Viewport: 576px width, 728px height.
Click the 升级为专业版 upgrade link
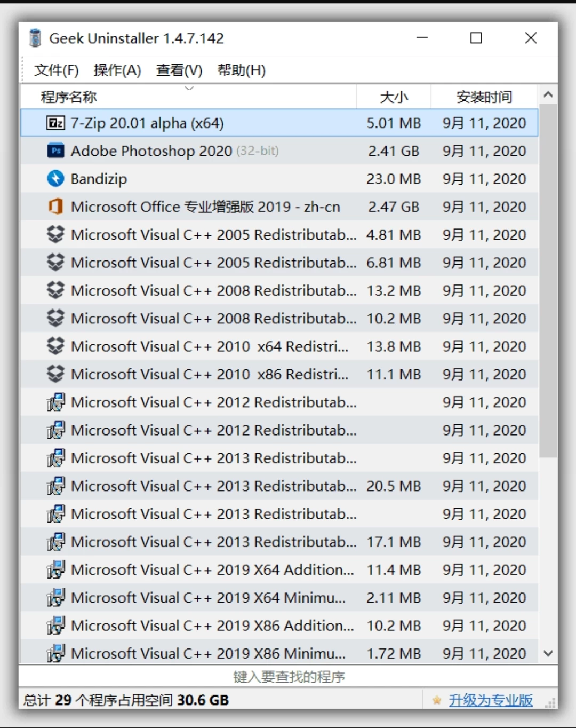[x=490, y=700]
